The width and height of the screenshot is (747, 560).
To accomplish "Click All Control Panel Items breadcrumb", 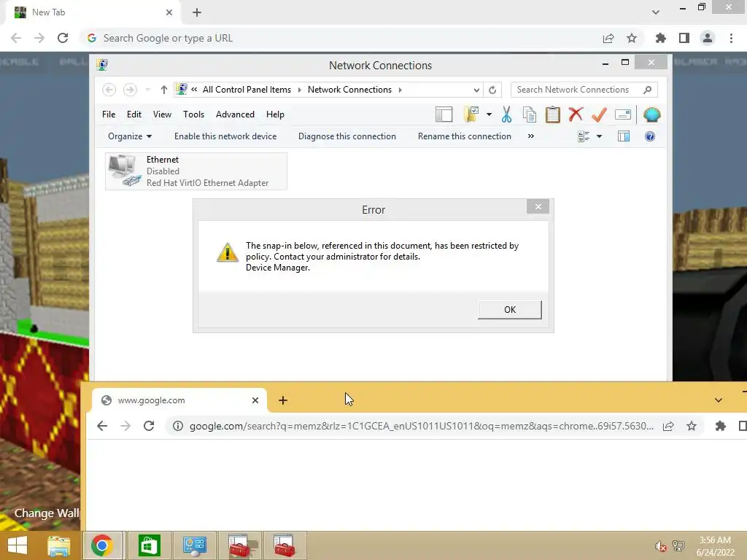I will tap(247, 90).
